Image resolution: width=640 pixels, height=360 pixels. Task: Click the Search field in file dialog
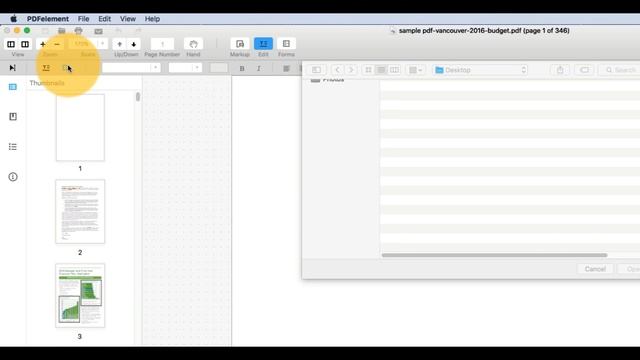(x=619, y=70)
